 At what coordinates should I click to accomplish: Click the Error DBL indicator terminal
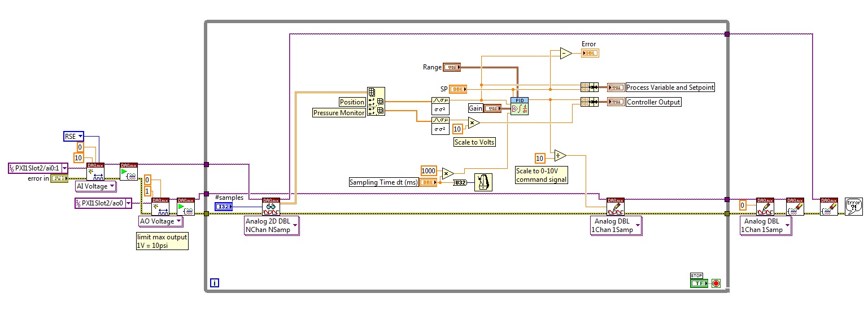pyautogui.click(x=589, y=53)
